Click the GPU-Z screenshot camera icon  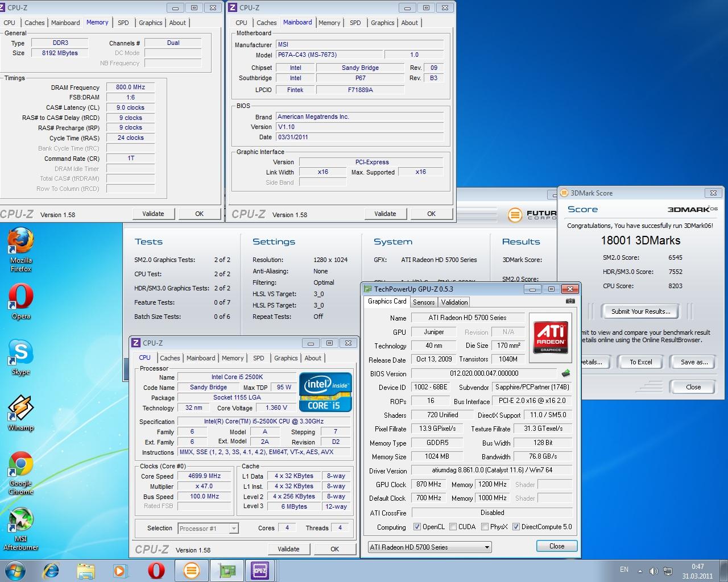(570, 301)
